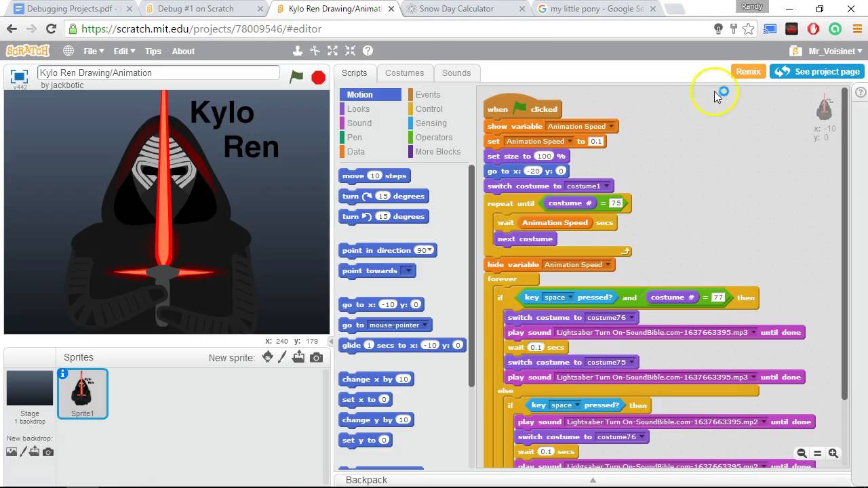The height and width of the screenshot is (488, 868).
Task: Open the Edit menu
Action: point(124,51)
